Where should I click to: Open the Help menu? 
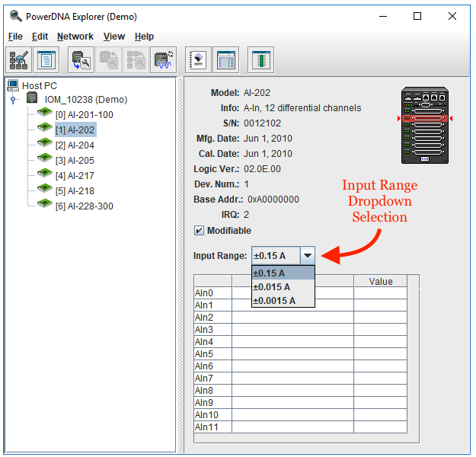(144, 37)
